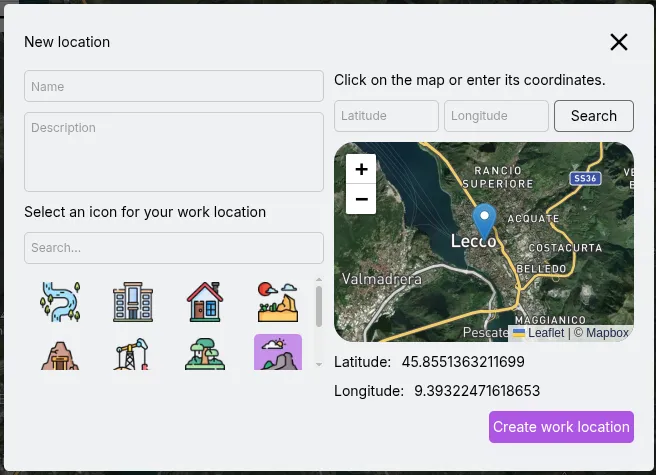The height and width of the screenshot is (475, 656).
Task: Open the Leaflet attribution link
Action: [545, 333]
